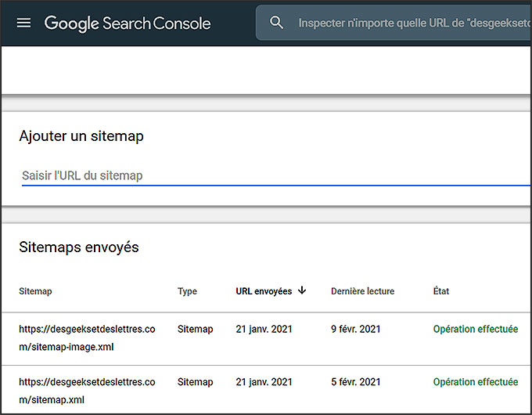Open the sitemap.xml row

(x=266, y=390)
